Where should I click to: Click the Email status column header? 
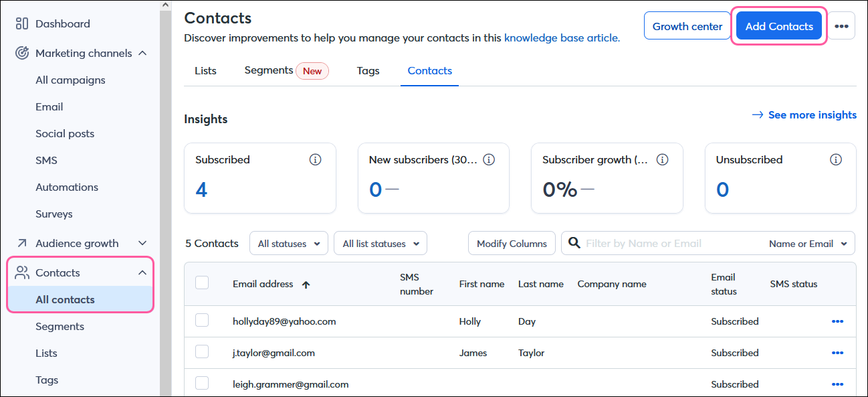pyautogui.click(x=724, y=284)
